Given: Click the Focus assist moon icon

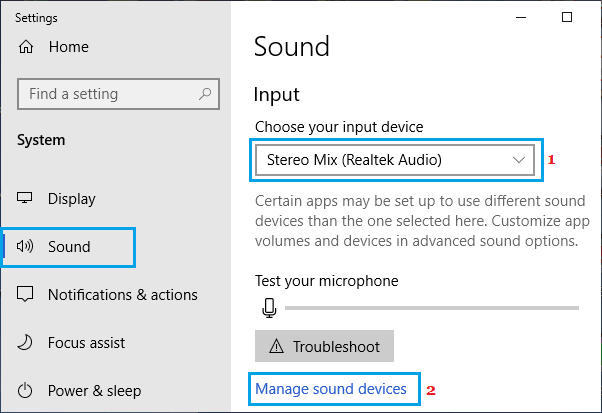Looking at the screenshot, I should pos(26,343).
